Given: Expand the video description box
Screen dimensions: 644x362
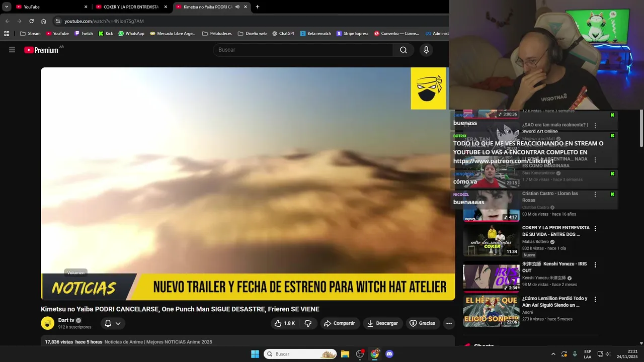Looking at the screenshot, I should (248, 341).
